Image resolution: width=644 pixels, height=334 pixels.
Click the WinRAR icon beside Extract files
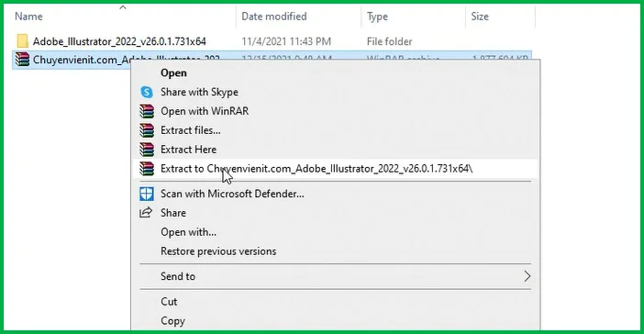[147, 130]
